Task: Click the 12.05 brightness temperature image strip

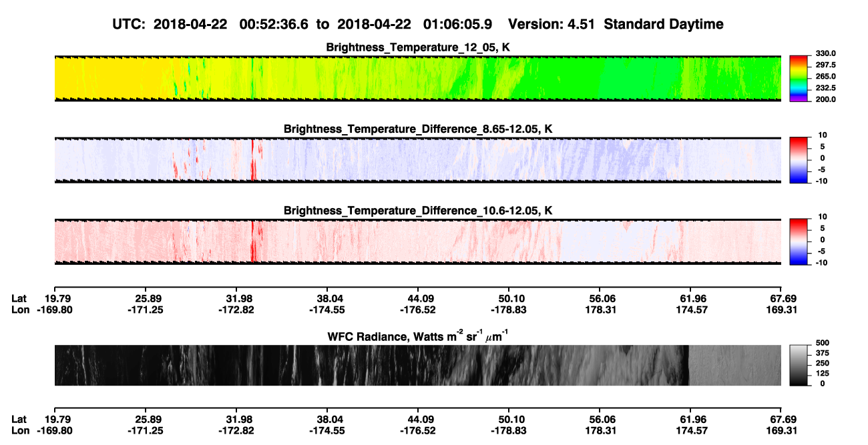Action: (418, 79)
